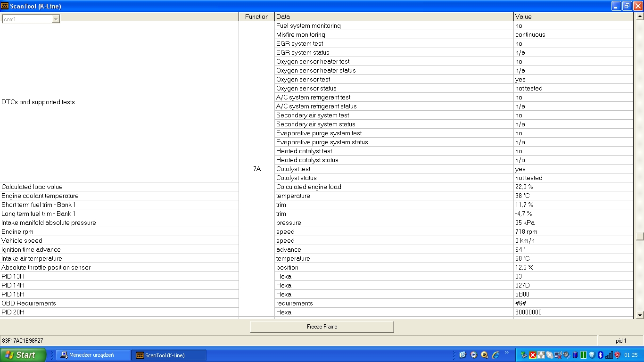This screenshot has width=644, height=362.
Task: Click the grey triangles tray icon
Action: pyautogui.click(x=541, y=355)
